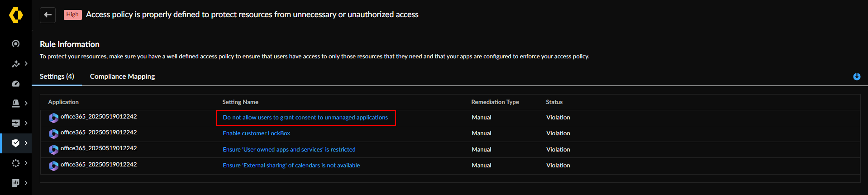Viewport: 868px width, 195px height.
Task: Click the blue download icon at right
Action: coord(857,77)
